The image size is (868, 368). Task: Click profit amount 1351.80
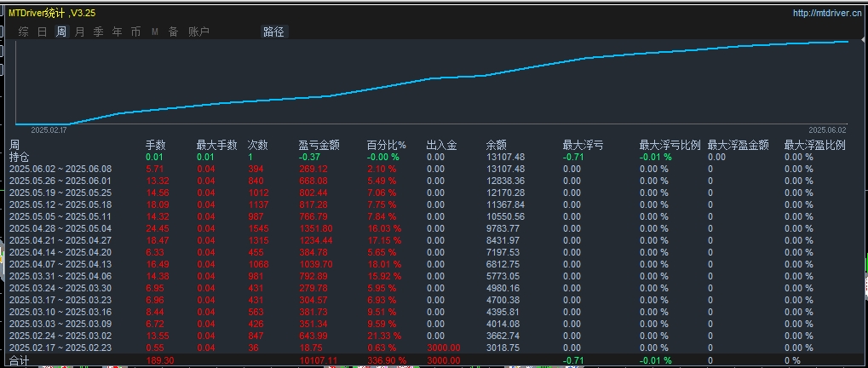tap(315, 228)
